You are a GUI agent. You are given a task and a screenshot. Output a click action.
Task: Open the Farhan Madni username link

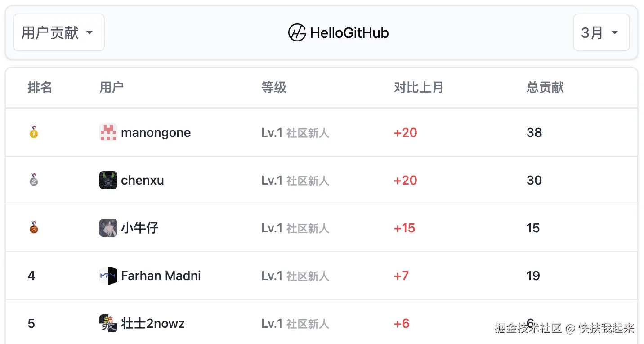[x=161, y=276]
